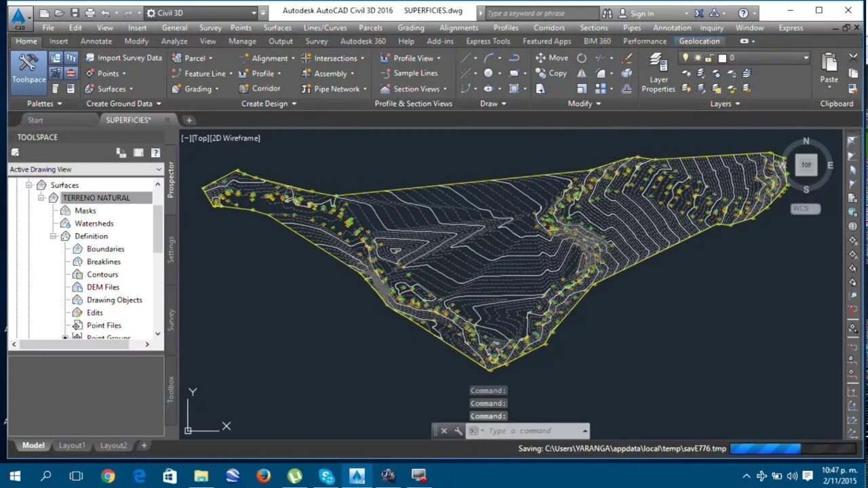Click the white layer color swatch
This screenshot has width=868, height=488.
pos(722,58)
